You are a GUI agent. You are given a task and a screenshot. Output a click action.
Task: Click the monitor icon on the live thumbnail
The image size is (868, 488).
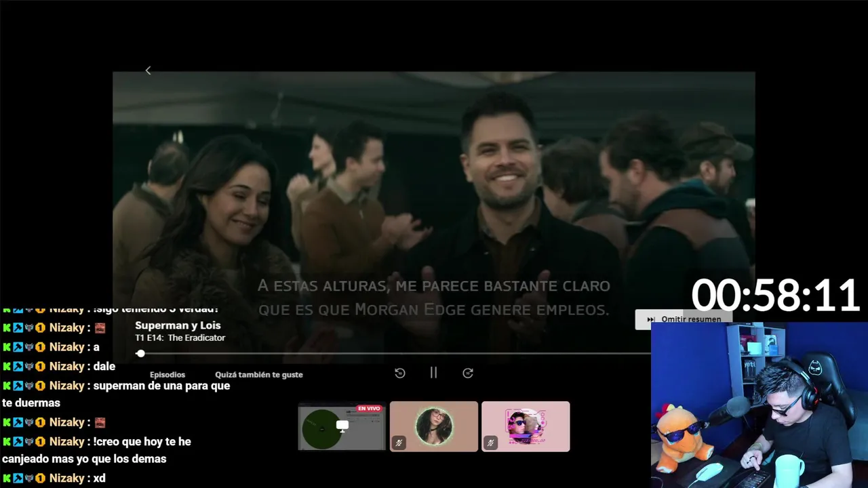pyautogui.click(x=342, y=426)
